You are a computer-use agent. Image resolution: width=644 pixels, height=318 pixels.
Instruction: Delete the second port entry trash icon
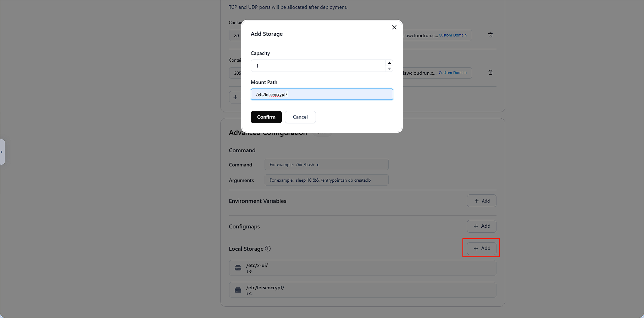pyautogui.click(x=490, y=73)
